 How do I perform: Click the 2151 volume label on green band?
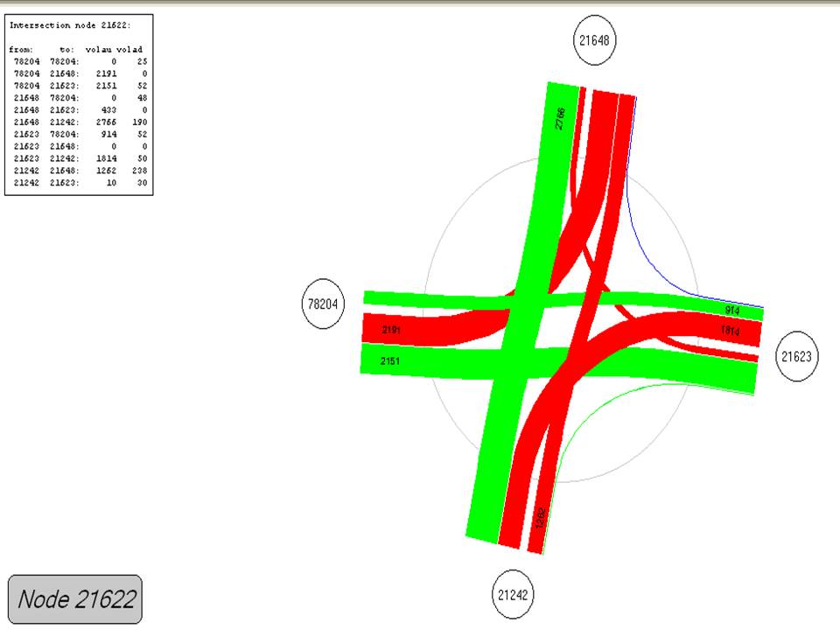(x=390, y=360)
